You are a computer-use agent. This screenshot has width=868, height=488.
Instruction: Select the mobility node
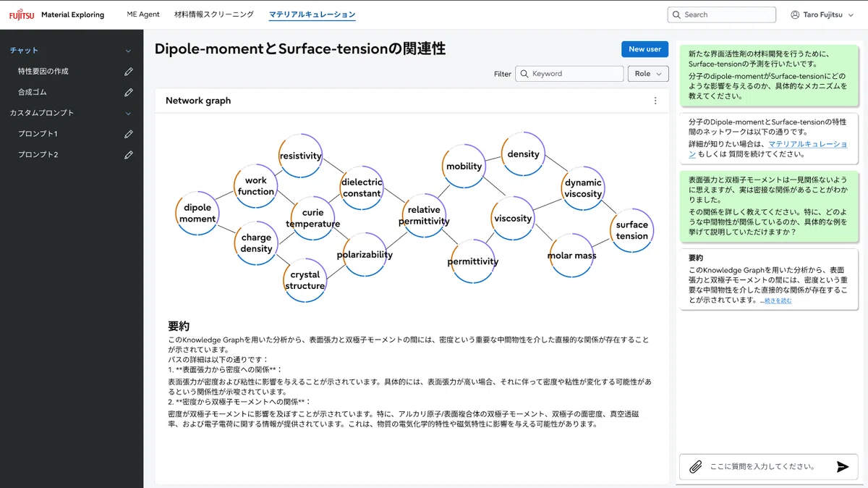(464, 167)
